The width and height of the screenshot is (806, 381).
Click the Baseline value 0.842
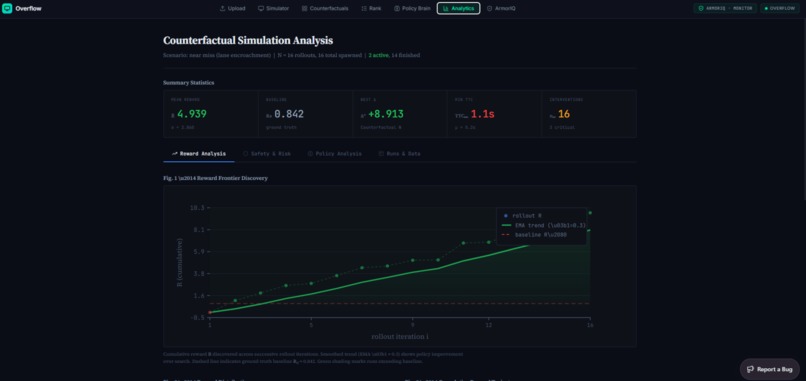[x=289, y=114]
